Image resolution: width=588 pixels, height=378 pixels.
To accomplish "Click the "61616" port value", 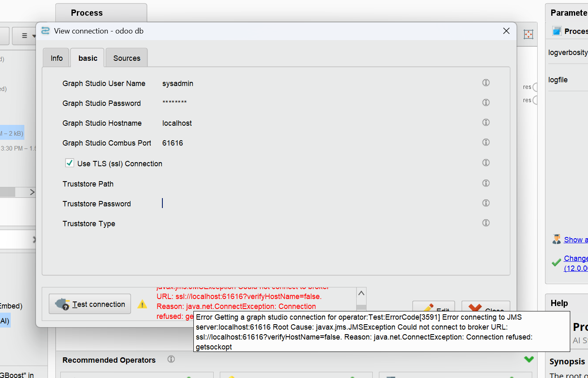I will click(x=173, y=143).
